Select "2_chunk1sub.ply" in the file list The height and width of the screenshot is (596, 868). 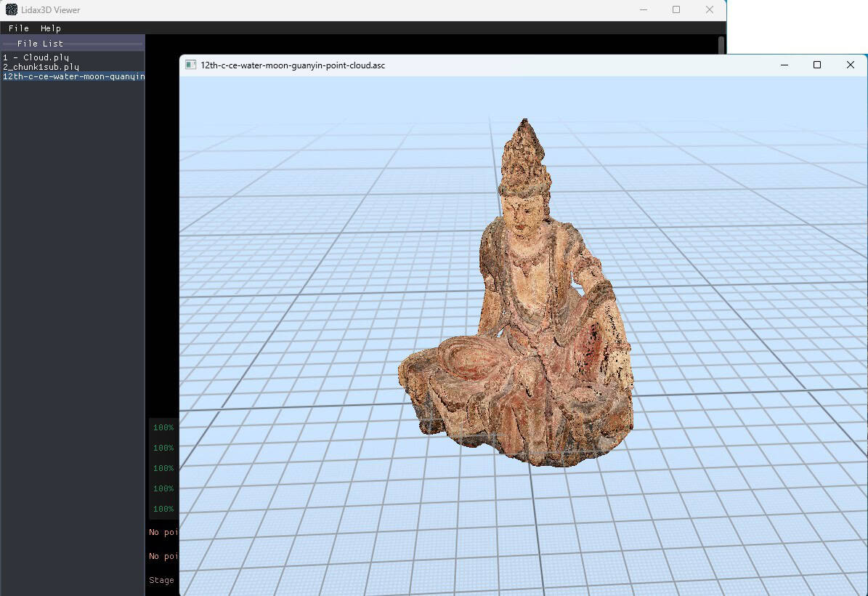[x=41, y=67]
